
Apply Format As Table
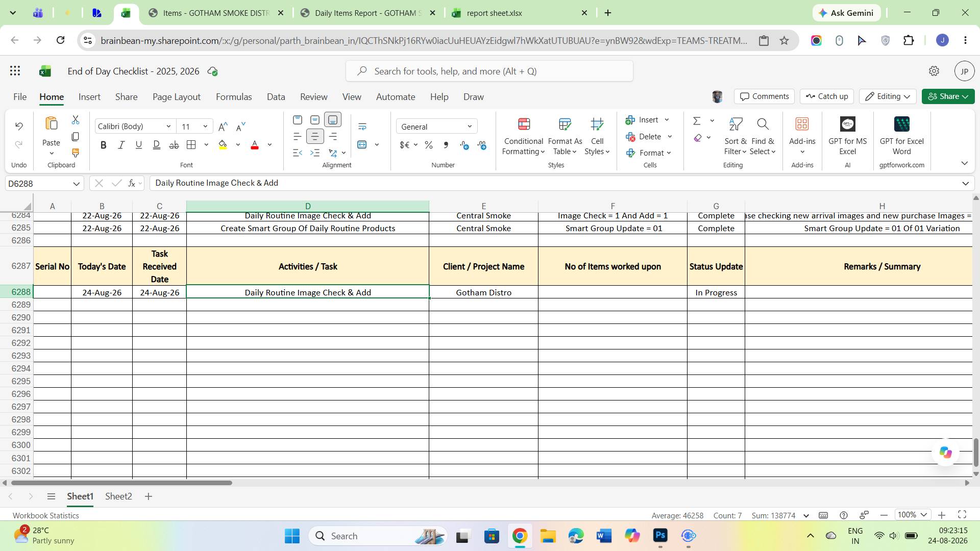565,136
